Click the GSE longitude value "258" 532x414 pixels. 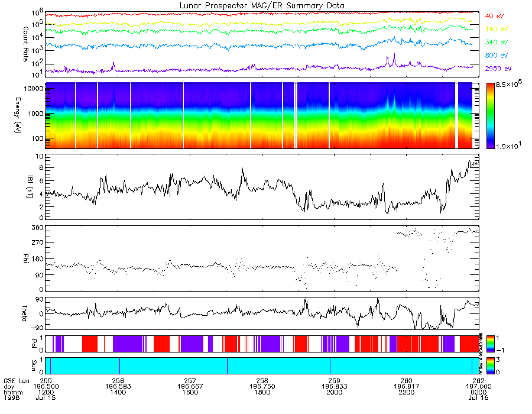click(x=262, y=381)
